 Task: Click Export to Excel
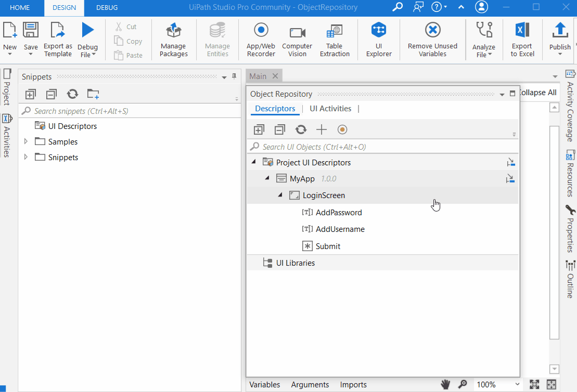click(522, 40)
